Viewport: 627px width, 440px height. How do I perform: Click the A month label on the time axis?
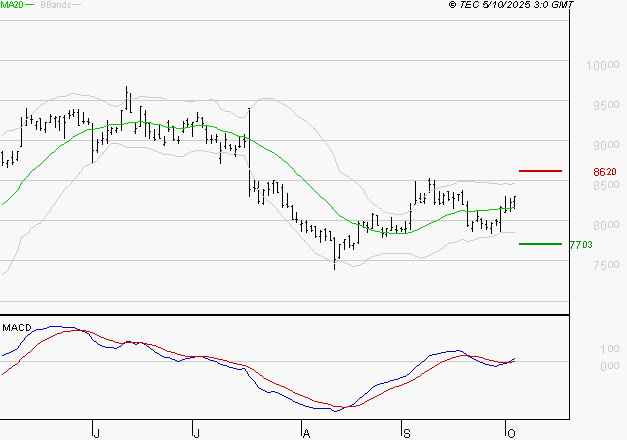click(x=306, y=434)
